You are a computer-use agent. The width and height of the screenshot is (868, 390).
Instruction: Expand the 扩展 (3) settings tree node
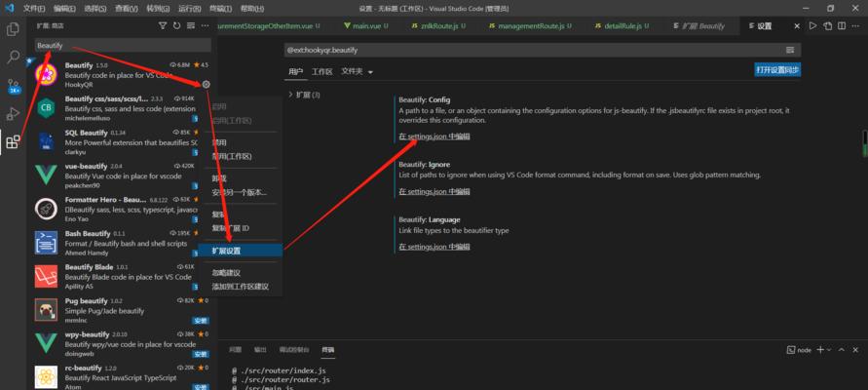point(304,95)
